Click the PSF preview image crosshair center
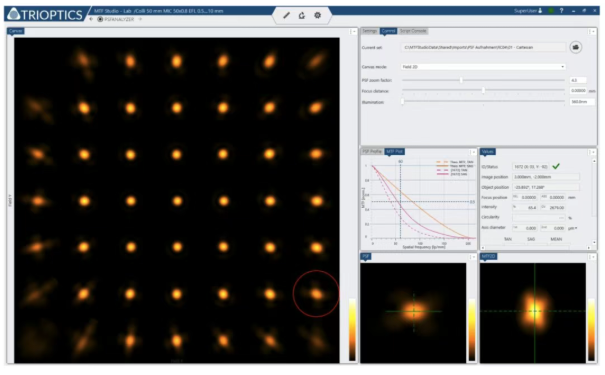 (414, 311)
